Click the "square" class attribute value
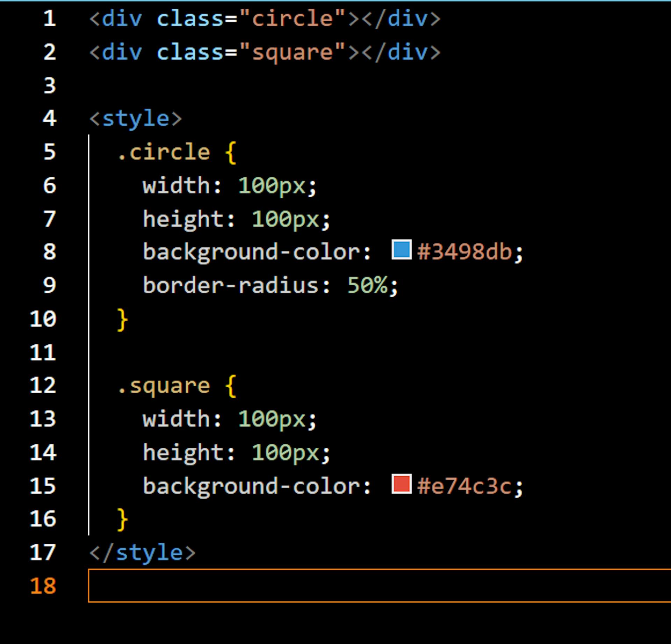Image resolution: width=671 pixels, height=644 pixels. coord(293,52)
